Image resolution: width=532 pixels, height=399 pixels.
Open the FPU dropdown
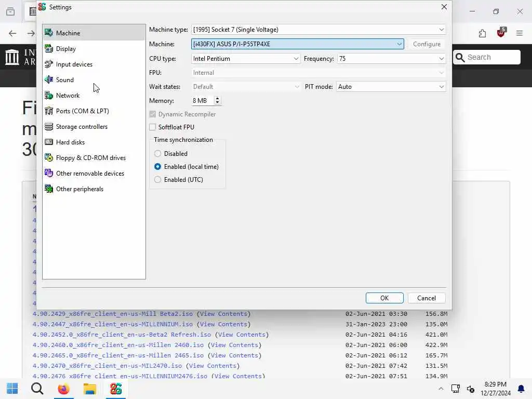pyautogui.click(x=318, y=73)
